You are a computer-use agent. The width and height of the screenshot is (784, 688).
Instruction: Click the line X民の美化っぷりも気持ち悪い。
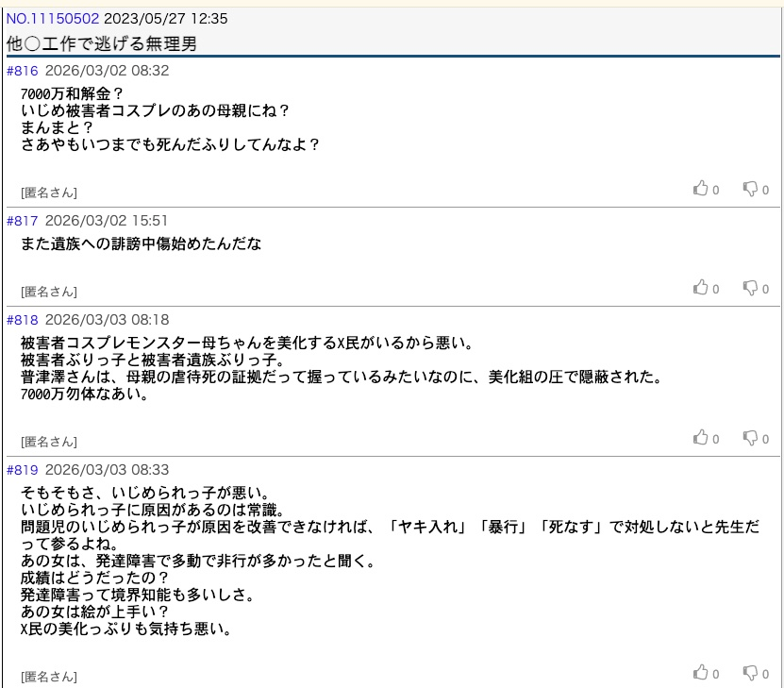tap(126, 629)
